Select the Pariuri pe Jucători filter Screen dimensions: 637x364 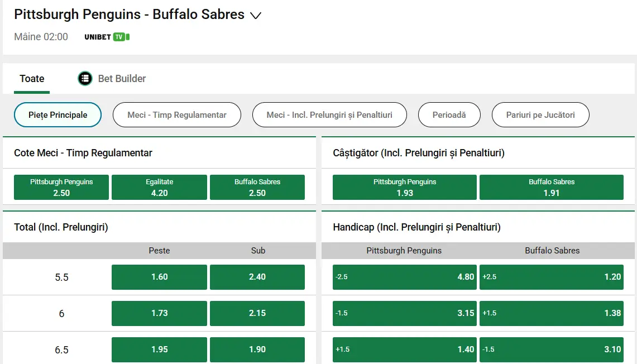click(540, 114)
